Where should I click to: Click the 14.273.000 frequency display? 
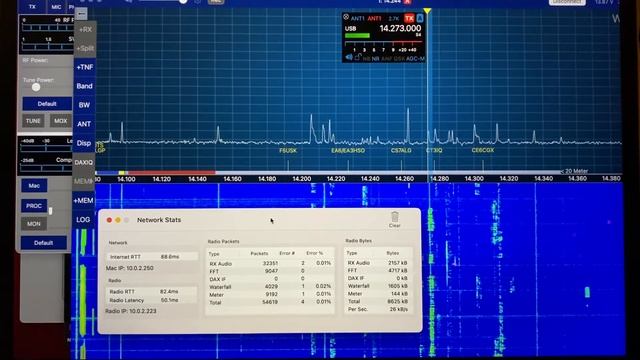point(400,28)
